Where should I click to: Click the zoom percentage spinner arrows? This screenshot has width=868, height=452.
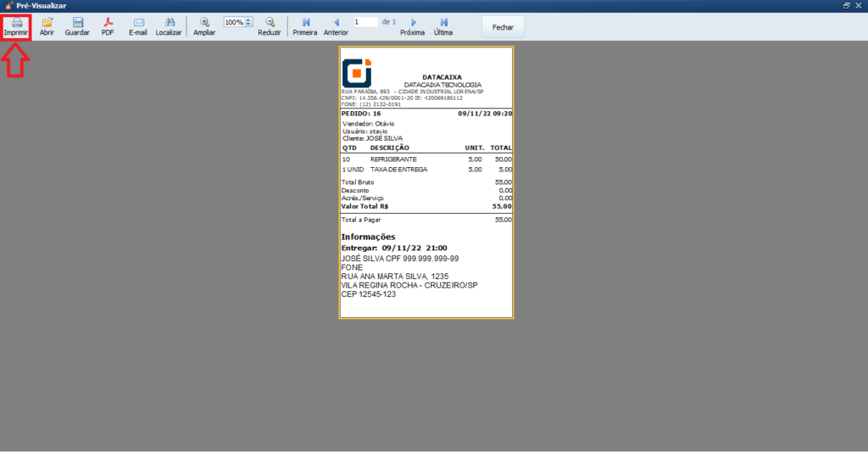point(248,22)
